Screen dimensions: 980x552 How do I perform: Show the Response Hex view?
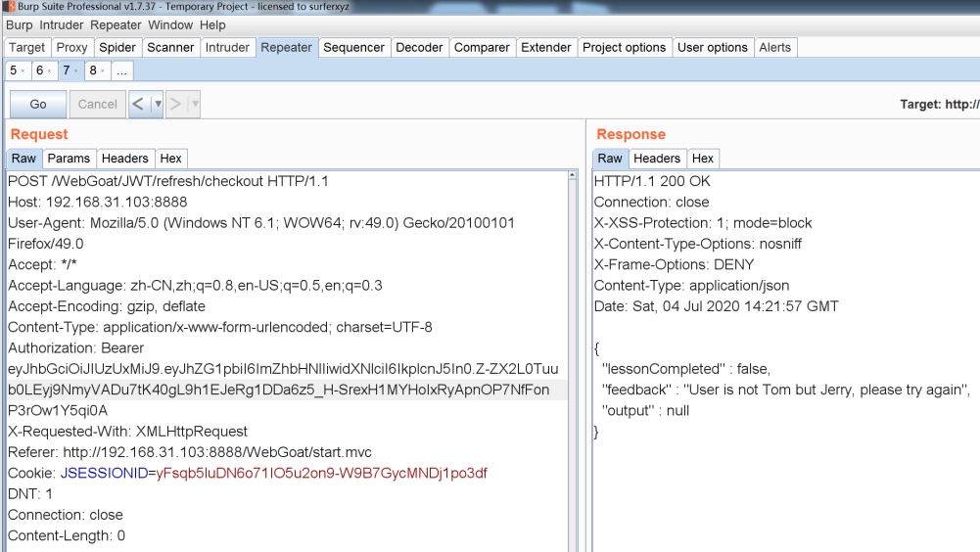703,159
